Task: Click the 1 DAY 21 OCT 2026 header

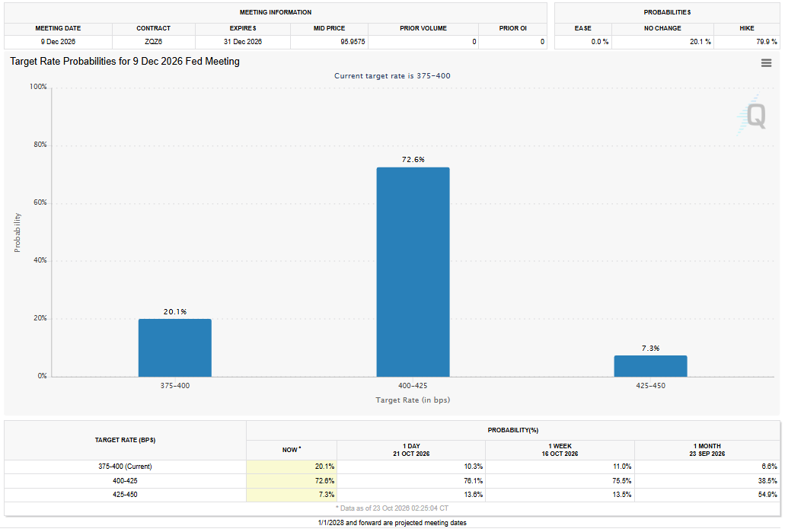Action: [411, 450]
